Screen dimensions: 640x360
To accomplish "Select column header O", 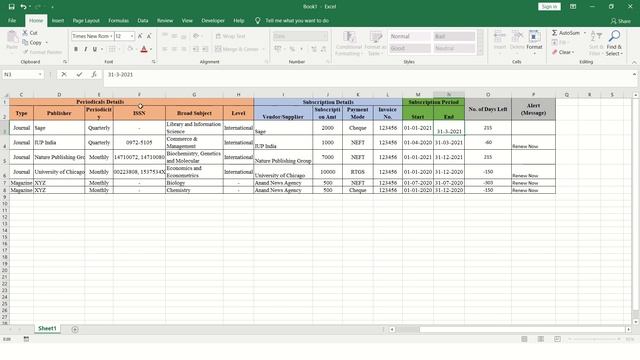I will click(x=488, y=95).
